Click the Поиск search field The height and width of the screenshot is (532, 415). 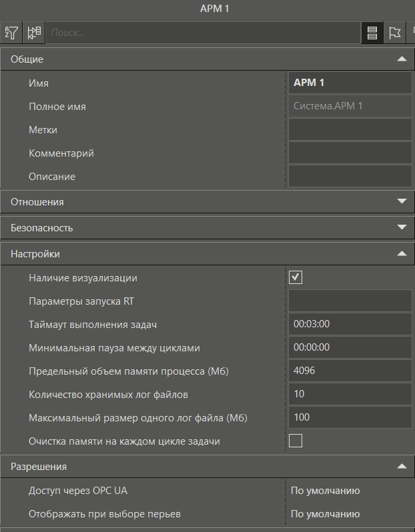203,33
